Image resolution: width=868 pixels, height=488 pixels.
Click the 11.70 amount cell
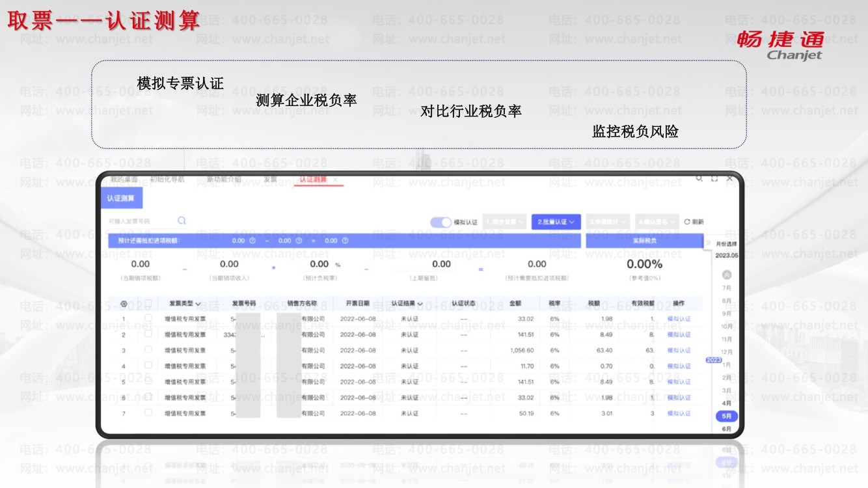[x=527, y=366]
